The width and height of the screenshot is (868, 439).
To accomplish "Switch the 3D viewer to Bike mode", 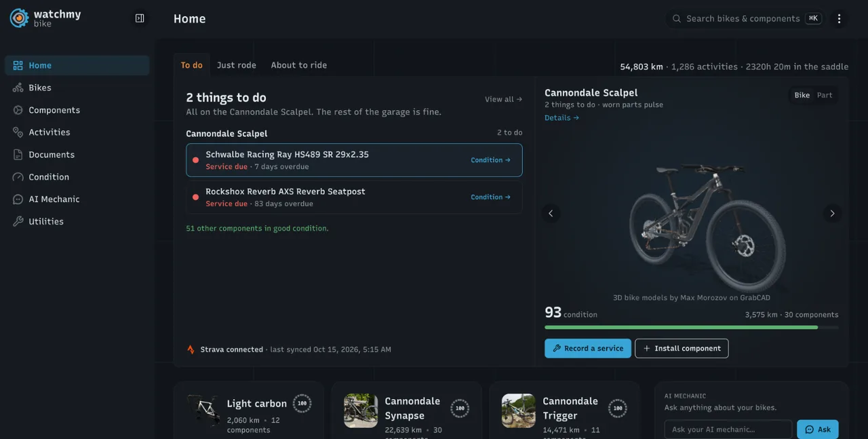I will coord(802,95).
